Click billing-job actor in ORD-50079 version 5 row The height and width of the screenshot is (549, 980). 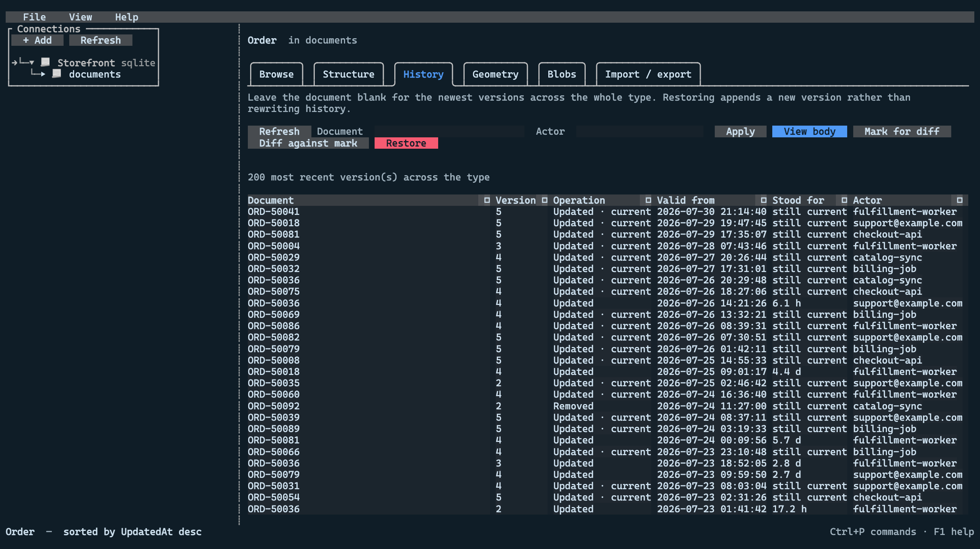pyautogui.click(x=885, y=349)
